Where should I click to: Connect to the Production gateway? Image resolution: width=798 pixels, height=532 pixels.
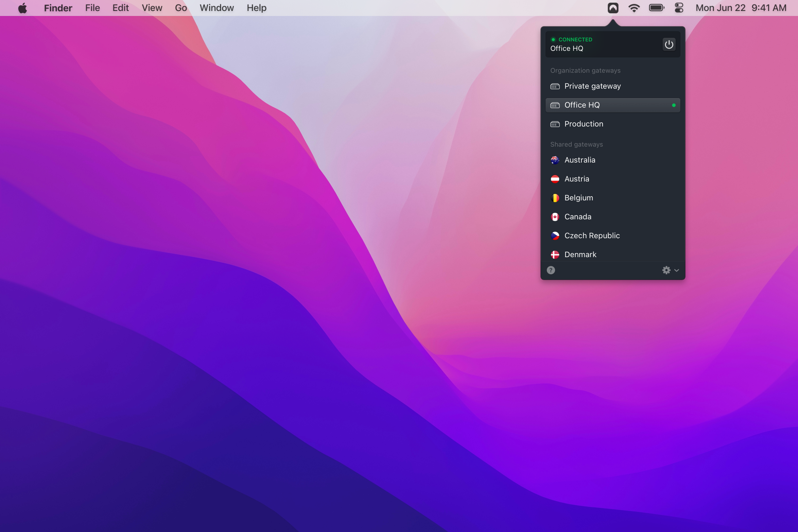(x=583, y=124)
